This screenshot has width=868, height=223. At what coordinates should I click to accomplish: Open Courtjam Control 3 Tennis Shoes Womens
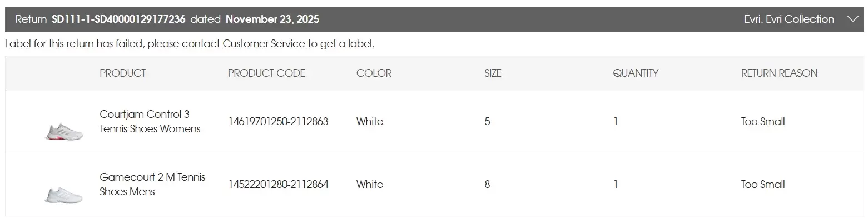[150, 122]
